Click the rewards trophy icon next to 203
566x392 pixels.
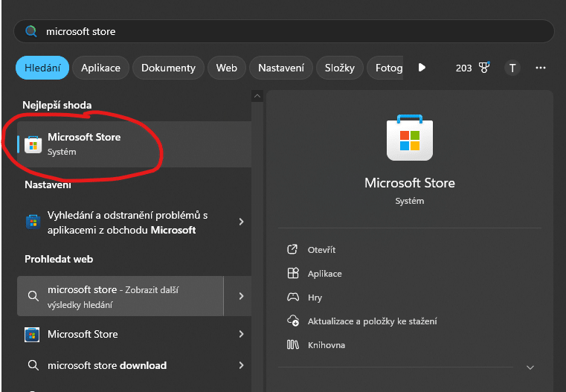click(484, 68)
